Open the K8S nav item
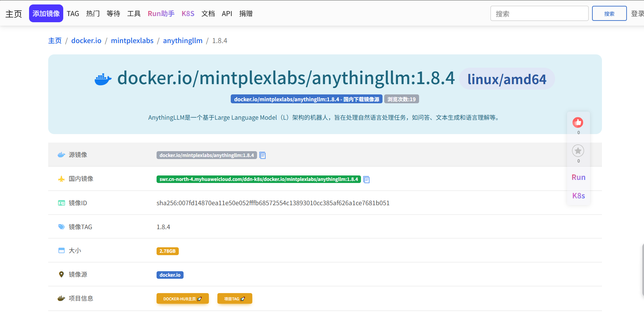 click(x=188, y=14)
